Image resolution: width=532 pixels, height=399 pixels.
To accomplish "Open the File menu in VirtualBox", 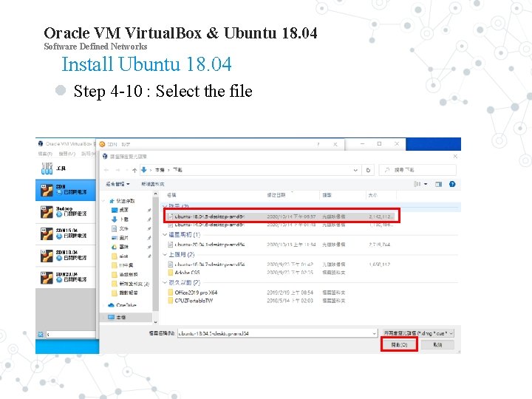I will [45, 154].
